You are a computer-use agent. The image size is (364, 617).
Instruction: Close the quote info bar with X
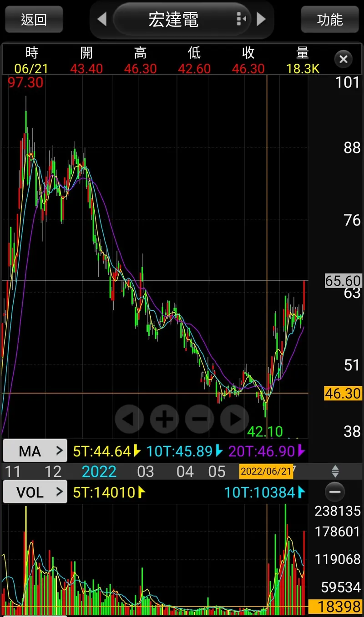[344, 59]
